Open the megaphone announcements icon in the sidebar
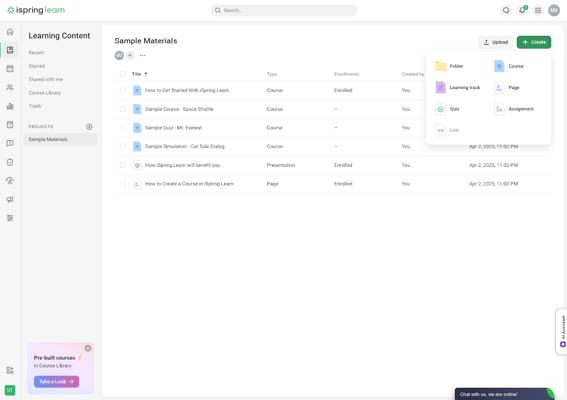Viewport: 567px width, 400px height. pos(10,199)
